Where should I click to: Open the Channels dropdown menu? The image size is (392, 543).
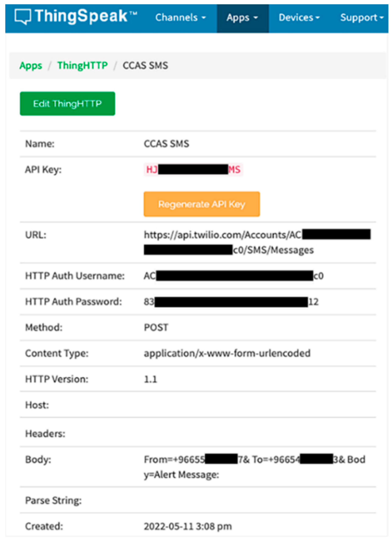(x=180, y=17)
